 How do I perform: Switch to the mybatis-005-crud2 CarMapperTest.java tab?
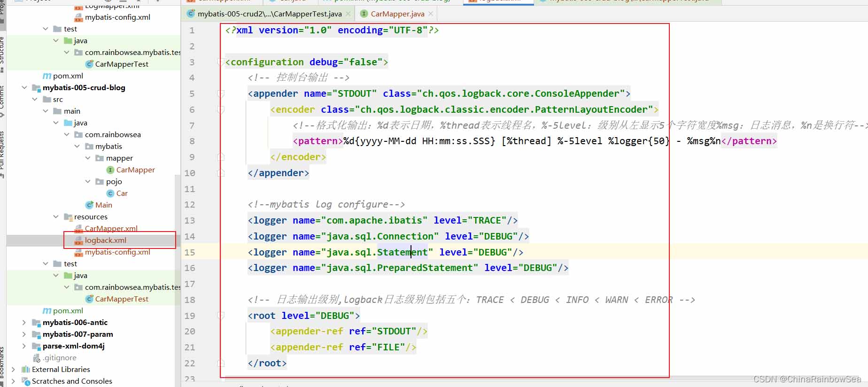[269, 14]
